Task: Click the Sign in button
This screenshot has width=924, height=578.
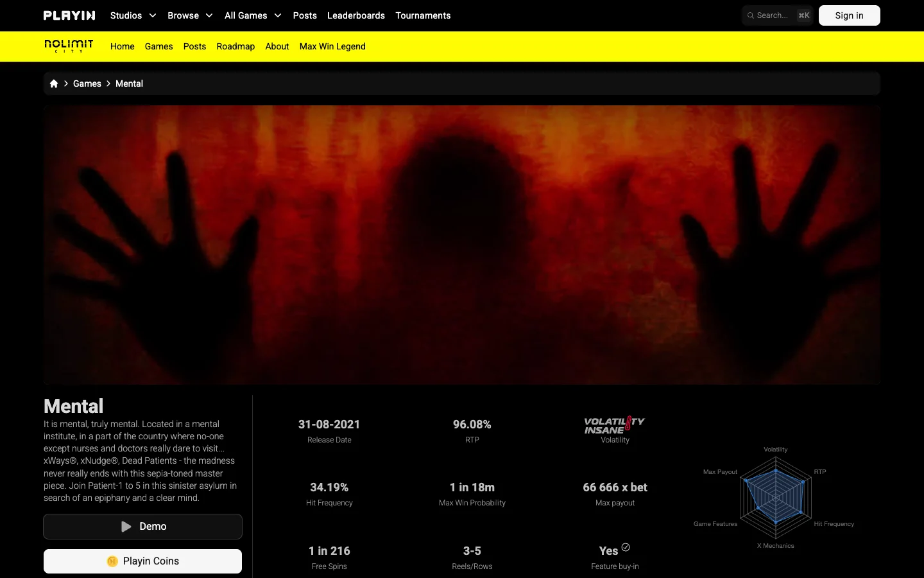Action: [849, 15]
